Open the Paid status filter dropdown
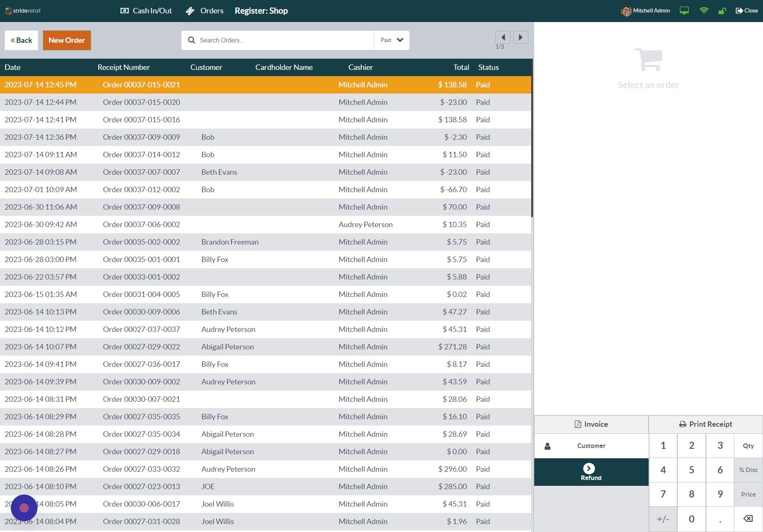This screenshot has width=763, height=532. click(x=391, y=40)
